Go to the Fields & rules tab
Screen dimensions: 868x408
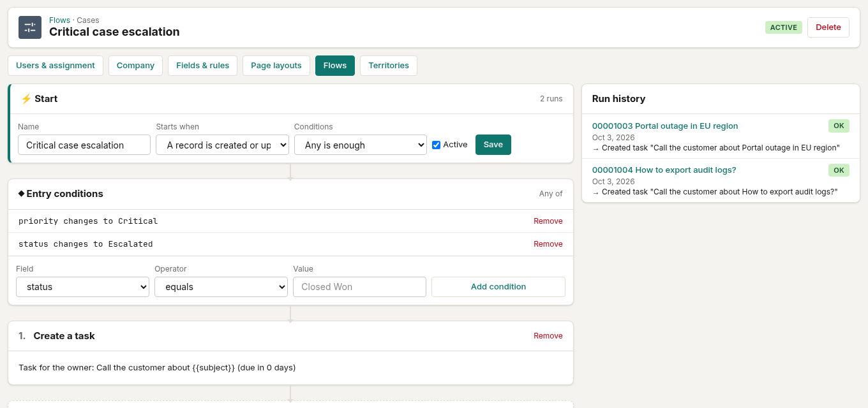(x=202, y=66)
